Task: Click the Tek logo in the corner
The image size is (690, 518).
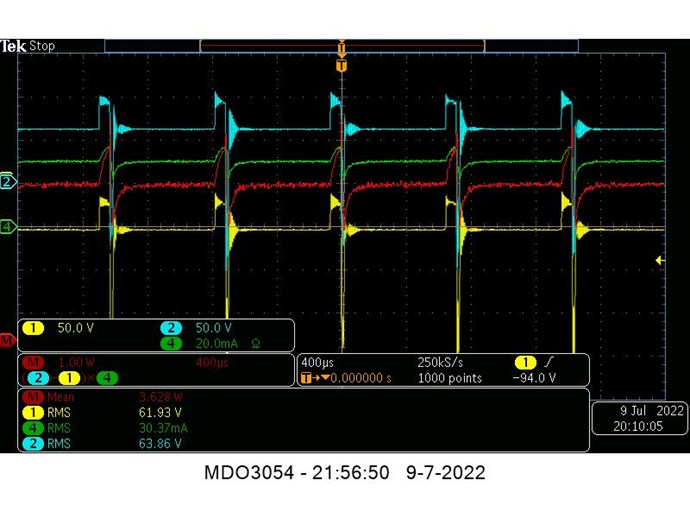Action: coord(13,46)
